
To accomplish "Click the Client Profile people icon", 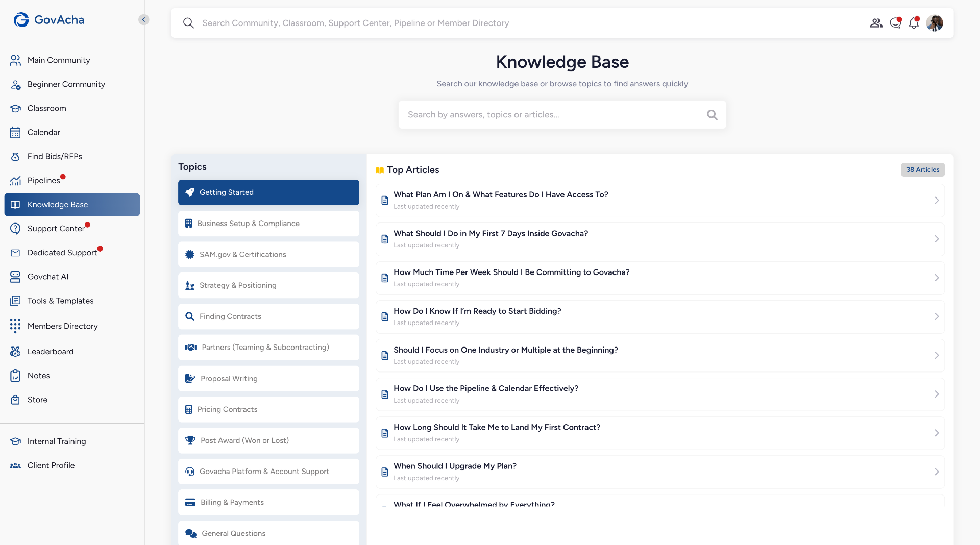I will pos(15,465).
